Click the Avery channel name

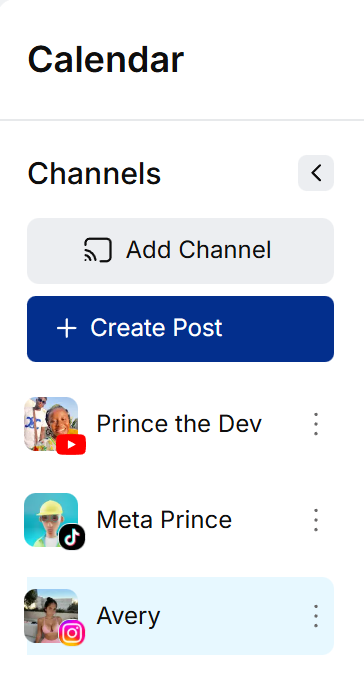[128, 616]
